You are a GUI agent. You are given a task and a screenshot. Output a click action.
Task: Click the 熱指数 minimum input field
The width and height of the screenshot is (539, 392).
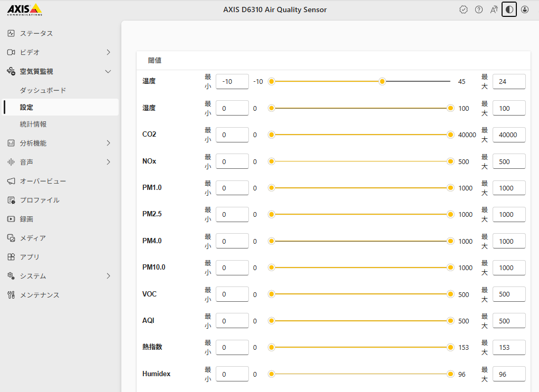tap(232, 347)
